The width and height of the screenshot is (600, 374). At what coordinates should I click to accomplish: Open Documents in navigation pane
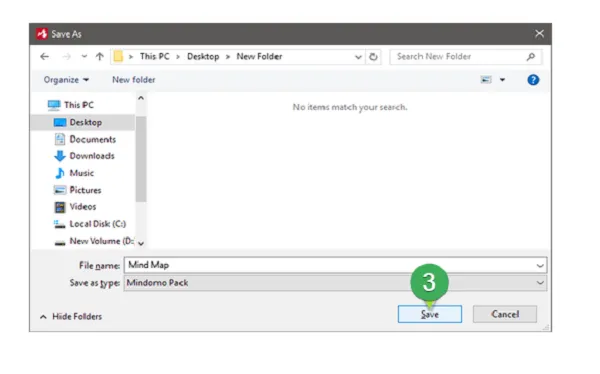pos(93,139)
